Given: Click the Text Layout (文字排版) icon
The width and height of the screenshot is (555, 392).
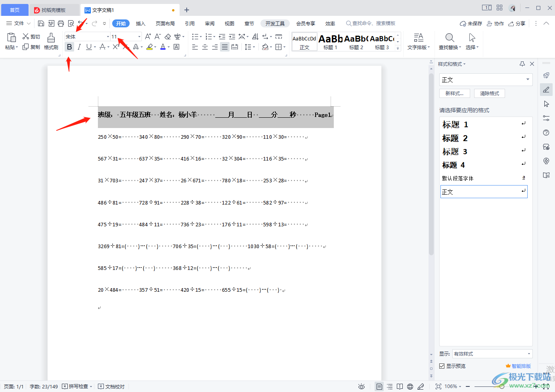Looking at the screenshot, I should (x=418, y=41).
